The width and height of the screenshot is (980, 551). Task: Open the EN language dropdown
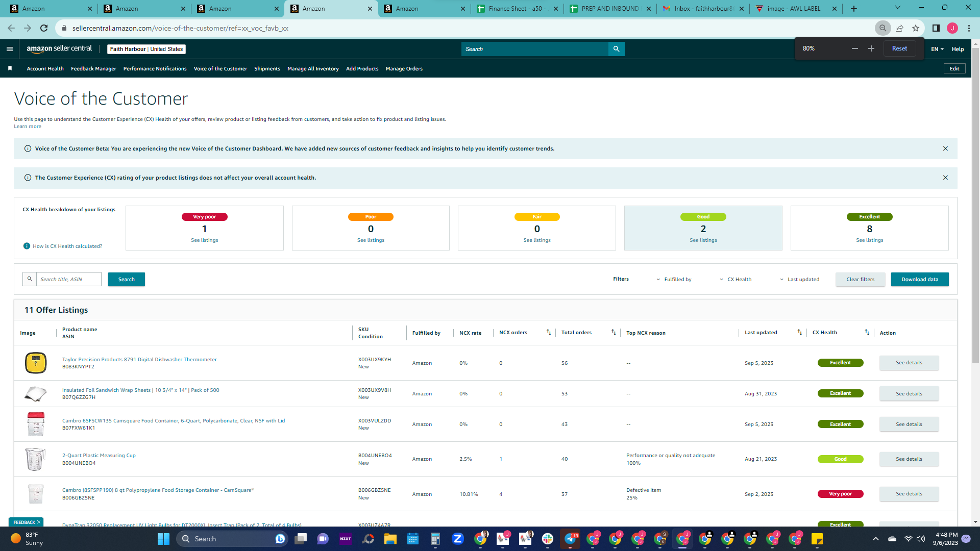tap(937, 49)
